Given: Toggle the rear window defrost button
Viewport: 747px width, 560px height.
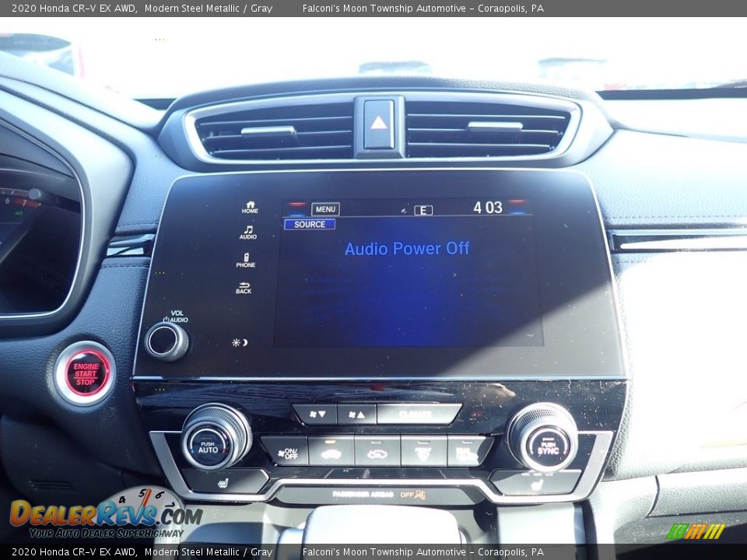Looking at the screenshot, I should click(x=468, y=451).
